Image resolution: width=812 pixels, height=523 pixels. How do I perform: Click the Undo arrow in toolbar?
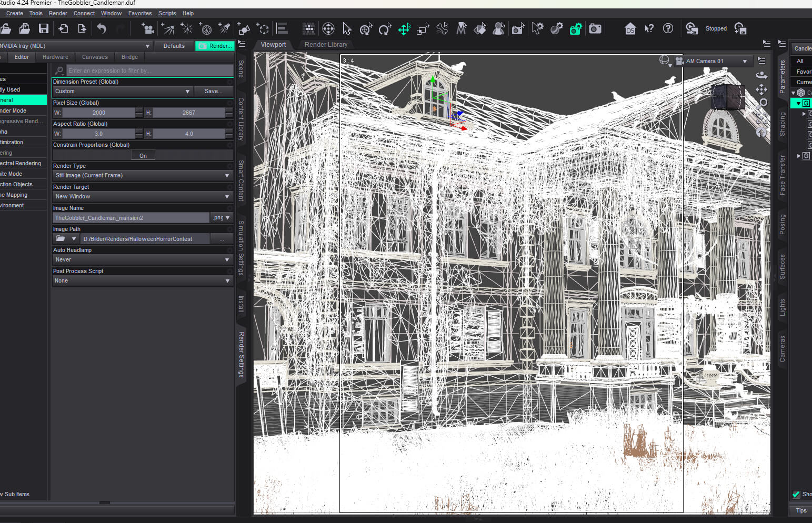[102, 28]
